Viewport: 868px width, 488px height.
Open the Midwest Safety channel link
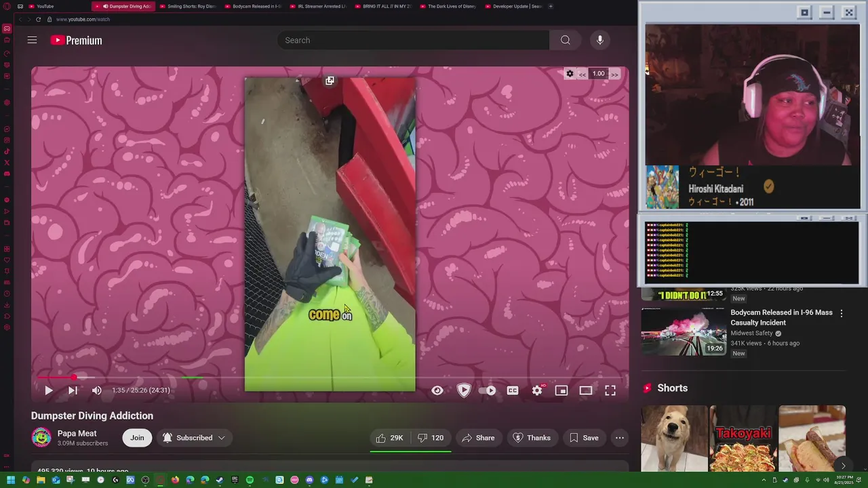click(751, 333)
